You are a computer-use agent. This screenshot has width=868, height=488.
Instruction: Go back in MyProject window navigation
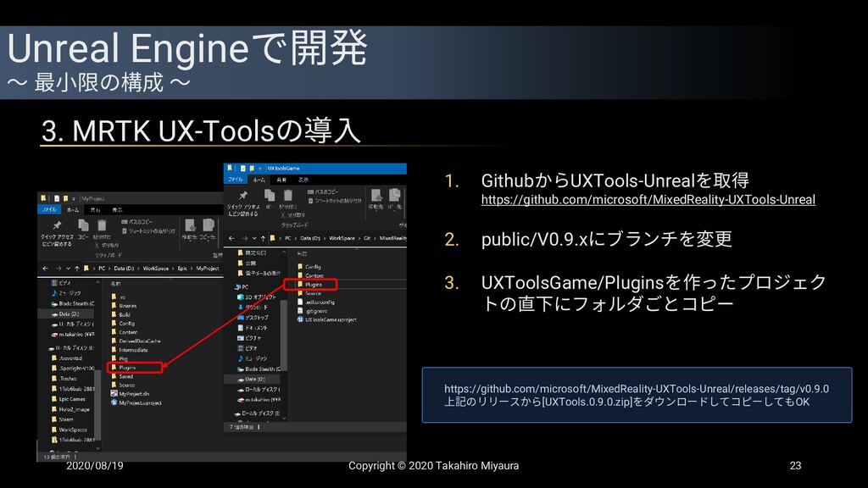tap(46, 269)
